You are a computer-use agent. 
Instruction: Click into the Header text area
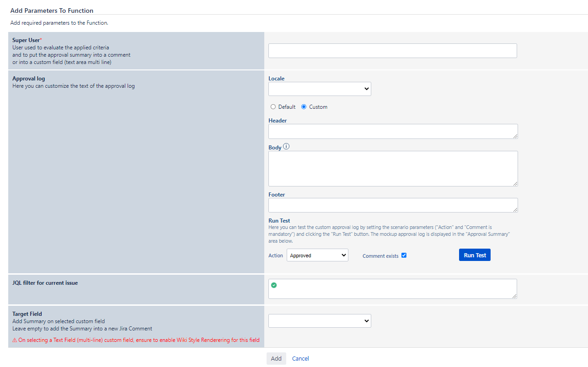click(392, 132)
